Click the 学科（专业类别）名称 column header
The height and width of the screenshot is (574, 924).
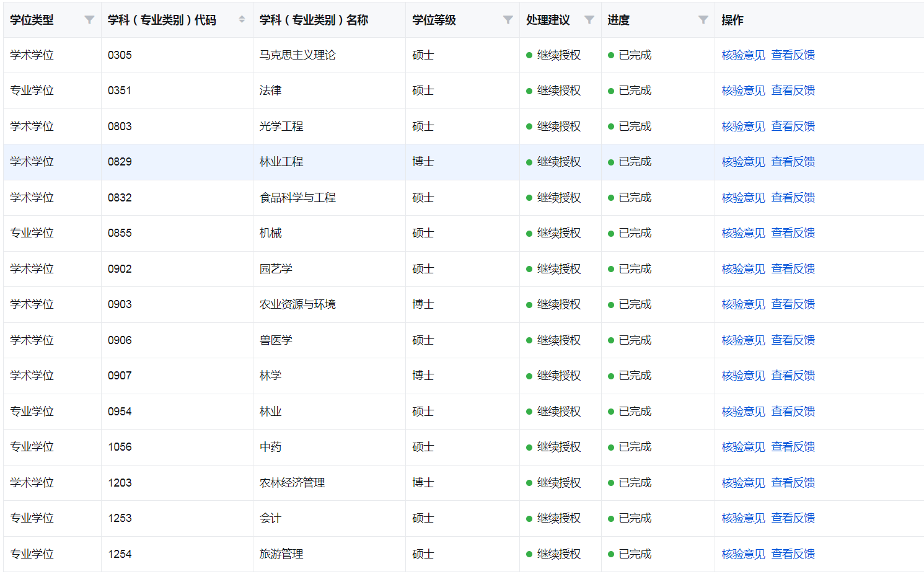tap(314, 20)
